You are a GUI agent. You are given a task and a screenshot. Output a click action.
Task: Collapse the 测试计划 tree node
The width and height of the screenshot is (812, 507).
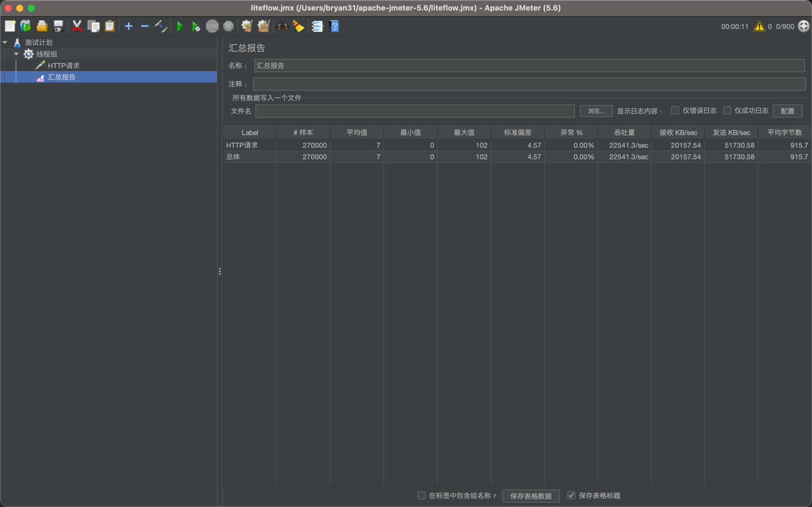tap(5, 43)
